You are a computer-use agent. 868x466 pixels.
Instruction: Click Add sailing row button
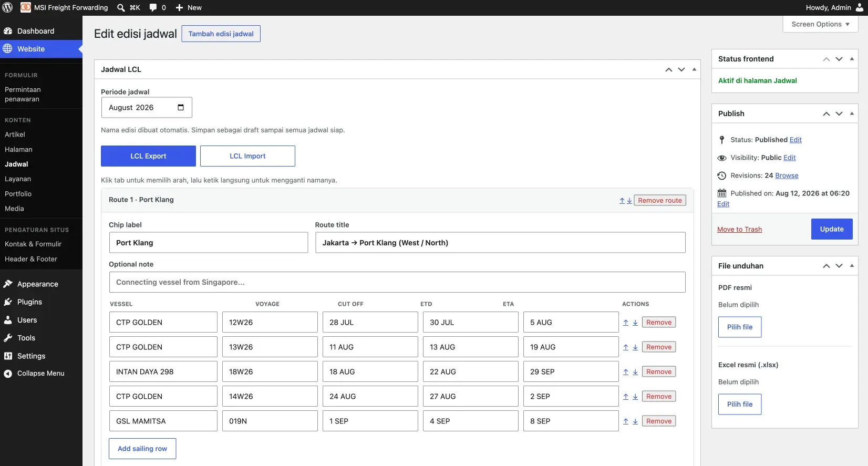coord(142,449)
